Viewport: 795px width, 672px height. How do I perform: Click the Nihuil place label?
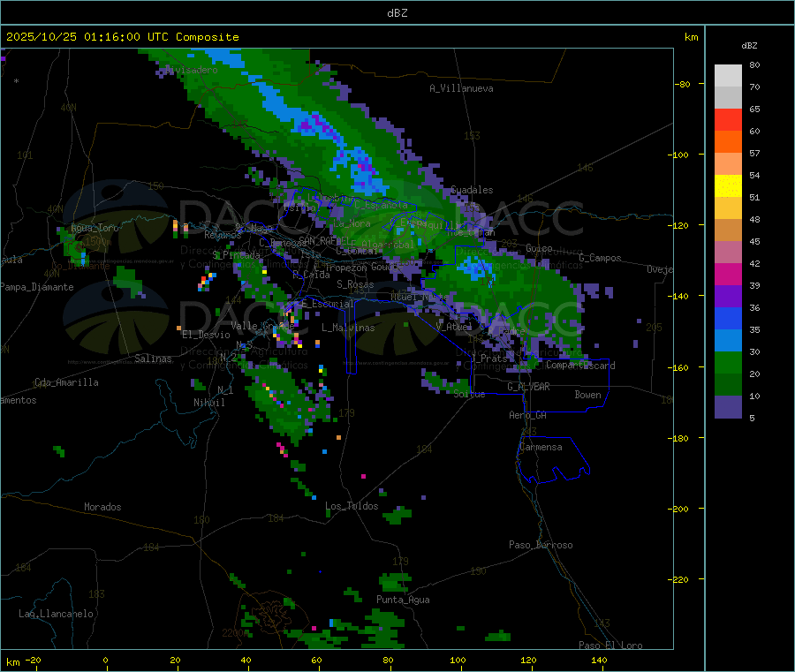tap(209, 403)
